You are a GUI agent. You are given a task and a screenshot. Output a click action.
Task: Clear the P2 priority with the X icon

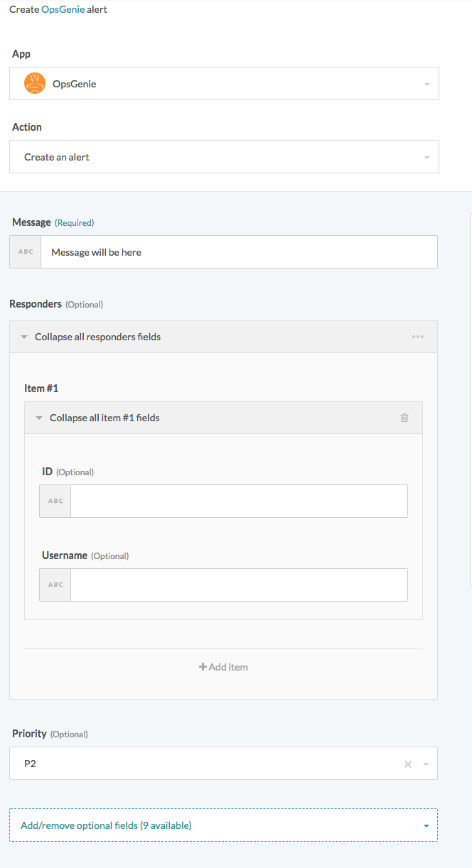tap(407, 764)
